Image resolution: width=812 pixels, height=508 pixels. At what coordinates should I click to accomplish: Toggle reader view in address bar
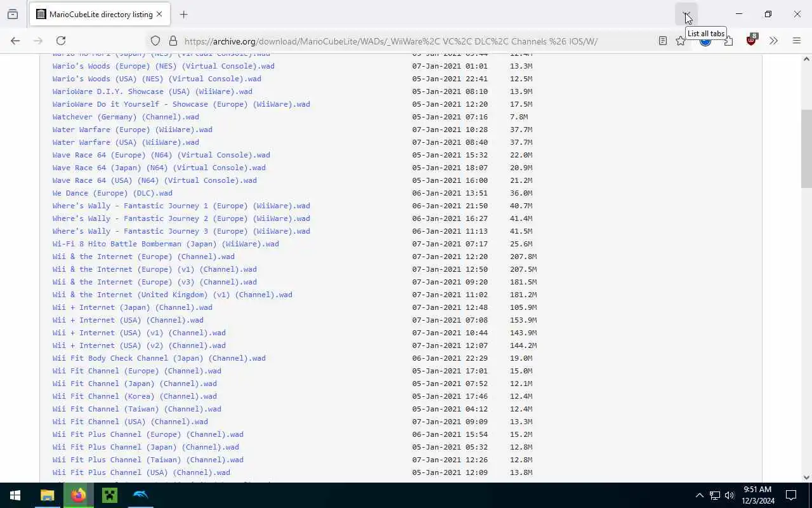point(662,41)
